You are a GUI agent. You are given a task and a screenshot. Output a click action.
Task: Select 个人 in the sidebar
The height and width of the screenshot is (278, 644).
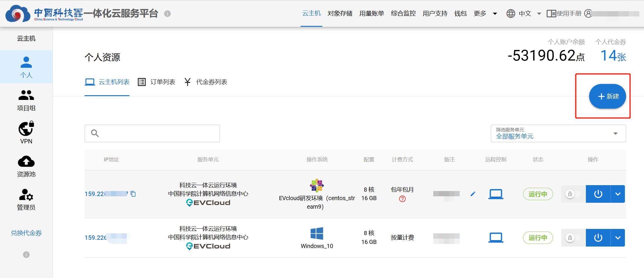pos(26,67)
